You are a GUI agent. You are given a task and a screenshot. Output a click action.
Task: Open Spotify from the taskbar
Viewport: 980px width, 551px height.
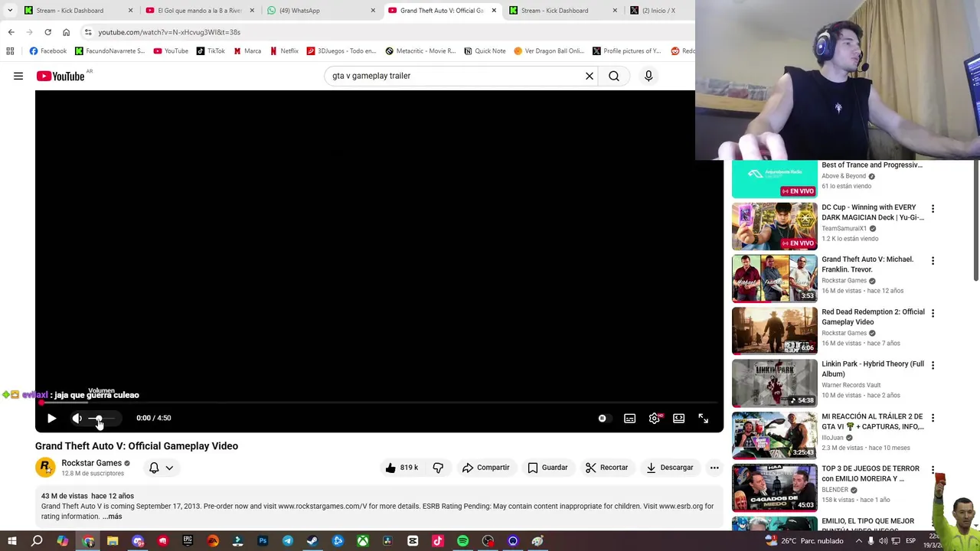click(x=462, y=542)
